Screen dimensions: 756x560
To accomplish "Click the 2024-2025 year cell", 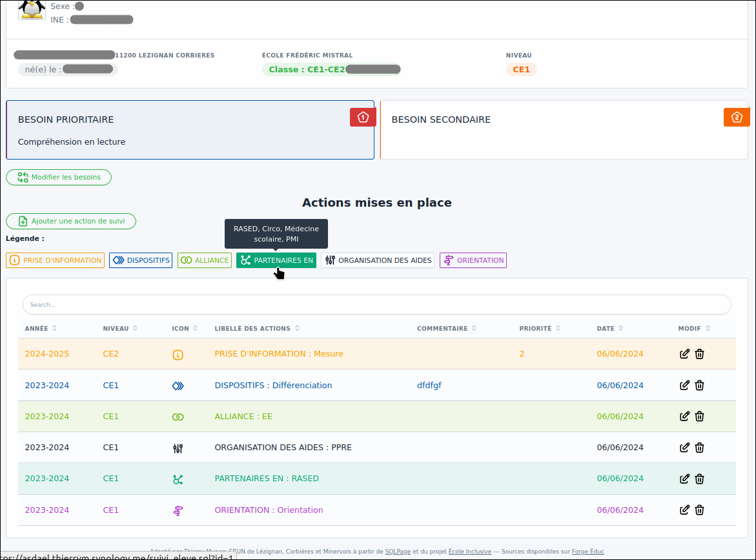I will coord(46,354).
